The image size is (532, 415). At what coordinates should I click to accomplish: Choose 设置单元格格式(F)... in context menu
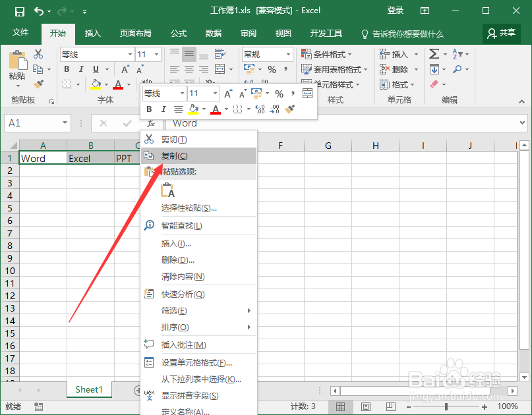(199, 363)
